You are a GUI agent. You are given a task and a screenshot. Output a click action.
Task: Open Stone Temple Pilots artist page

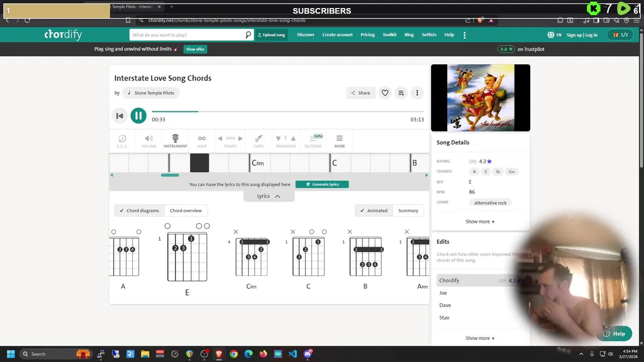click(151, 93)
